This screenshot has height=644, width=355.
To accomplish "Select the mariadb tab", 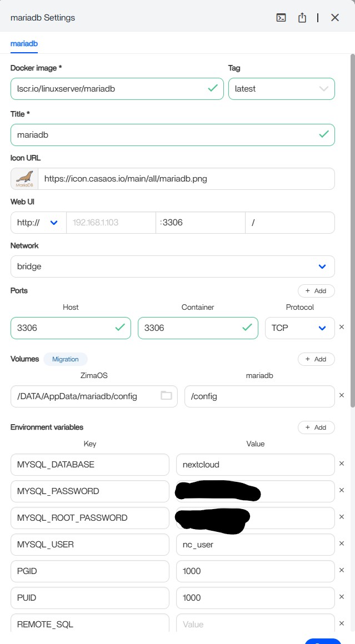I will pos(24,43).
